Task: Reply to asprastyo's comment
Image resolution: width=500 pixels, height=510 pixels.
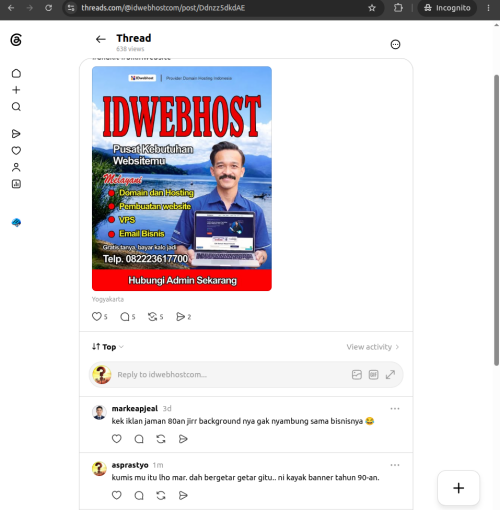Action: 139,495
